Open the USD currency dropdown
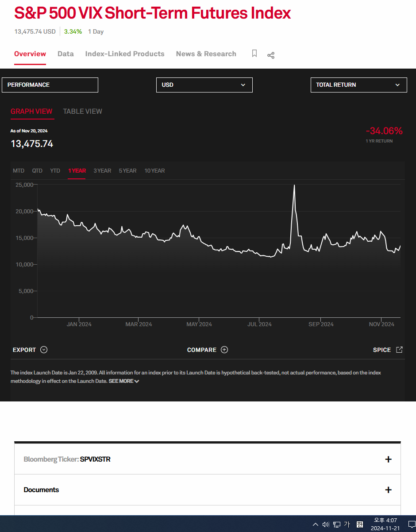This screenshot has width=416, height=532. click(204, 85)
